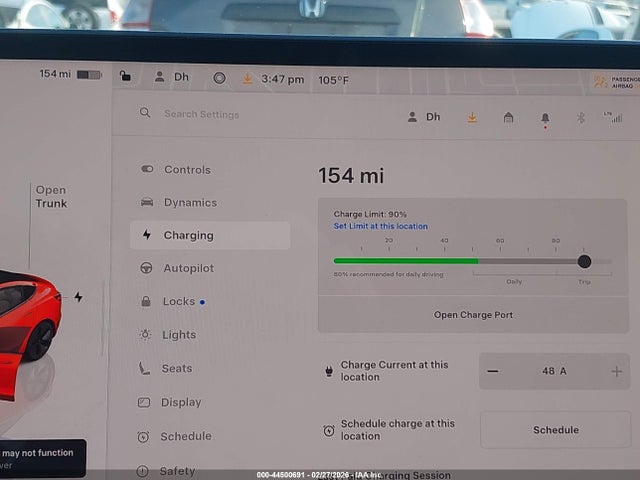Open the HomeLink garage icon
Viewport: 640px width, 480px height.
[x=508, y=118]
